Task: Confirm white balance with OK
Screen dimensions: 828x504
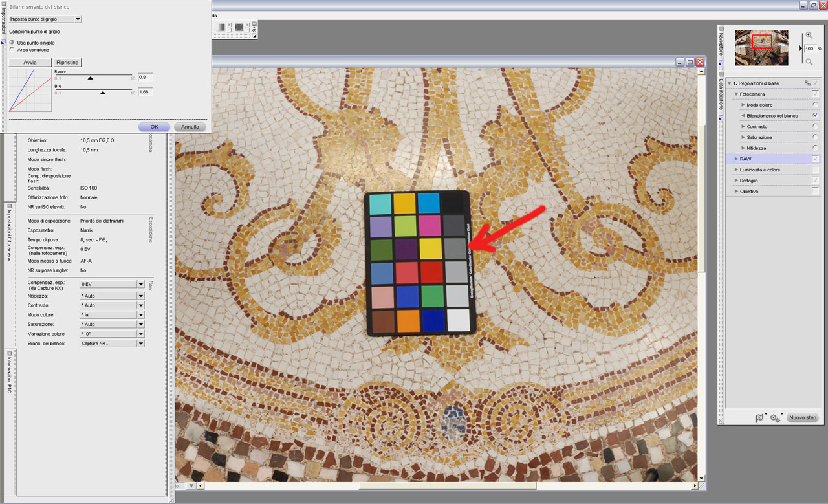Action: coord(154,127)
